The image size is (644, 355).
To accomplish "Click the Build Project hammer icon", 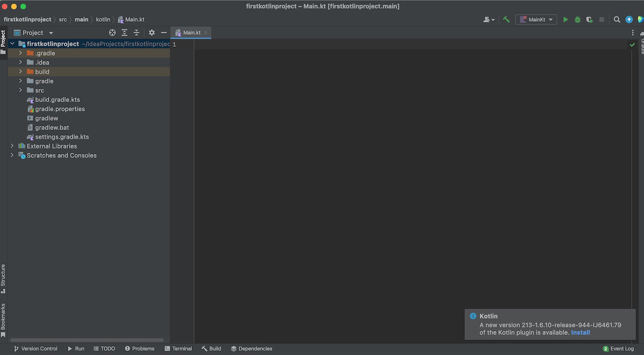I will coord(506,19).
